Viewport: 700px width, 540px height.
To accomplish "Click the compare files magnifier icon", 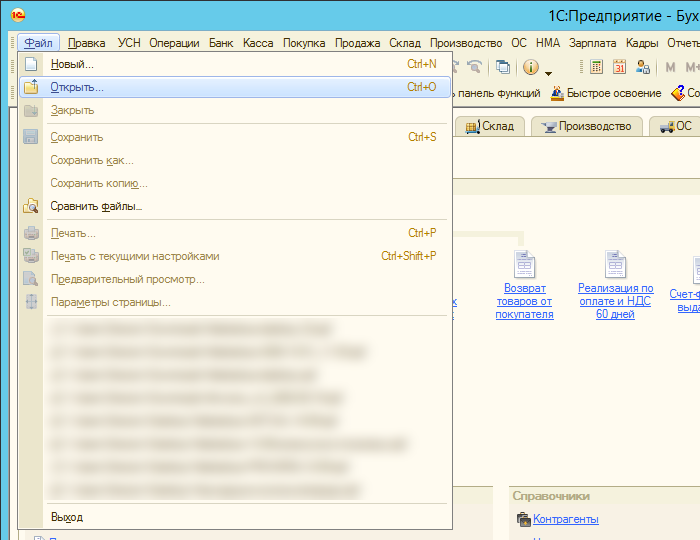I will pyautogui.click(x=31, y=206).
